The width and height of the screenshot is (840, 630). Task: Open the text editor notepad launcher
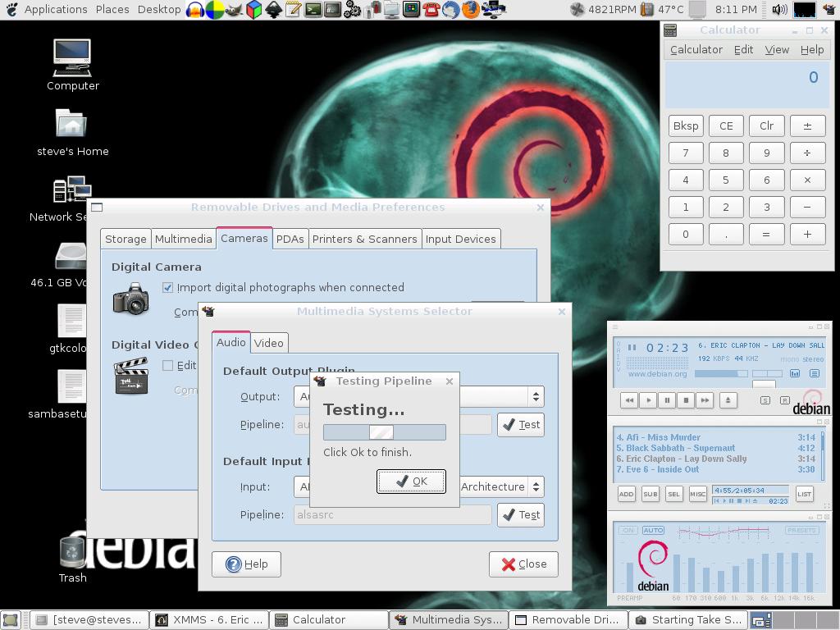point(293,10)
